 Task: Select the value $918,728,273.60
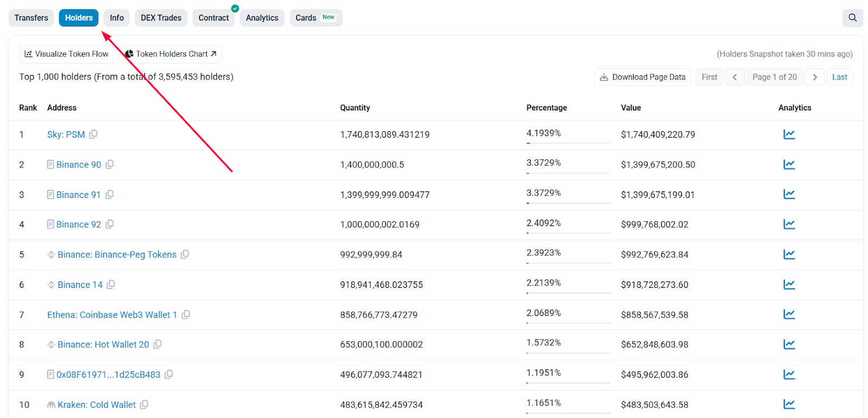pos(655,285)
